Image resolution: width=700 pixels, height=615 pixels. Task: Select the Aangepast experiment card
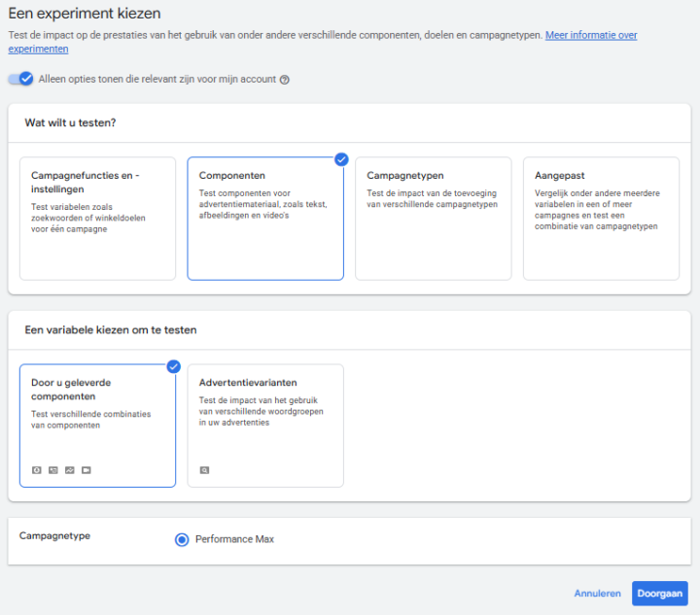click(602, 219)
